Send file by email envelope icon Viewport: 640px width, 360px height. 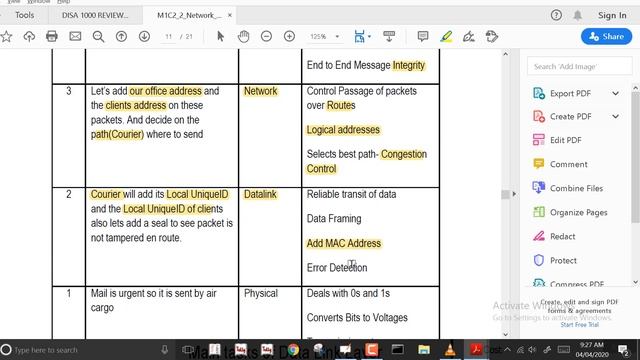75,36
